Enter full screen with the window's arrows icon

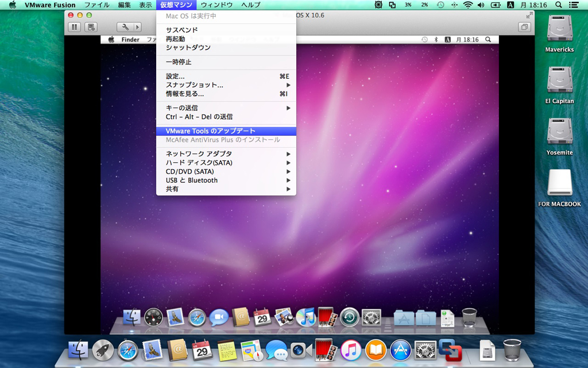pos(529,15)
